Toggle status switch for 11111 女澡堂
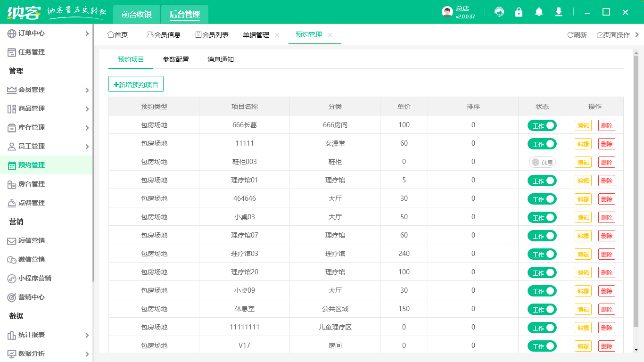Image resolution: width=644 pixels, height=362 pixels. point(542,144)
